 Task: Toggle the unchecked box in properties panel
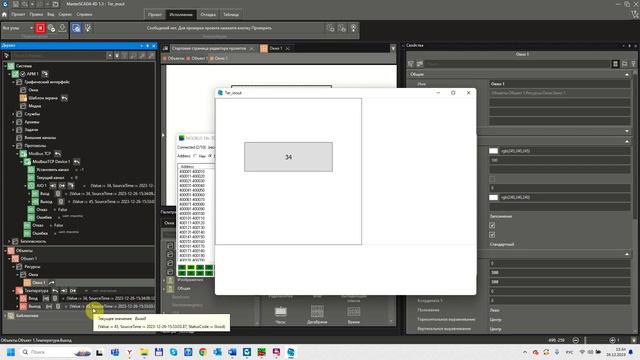(492, 179)
